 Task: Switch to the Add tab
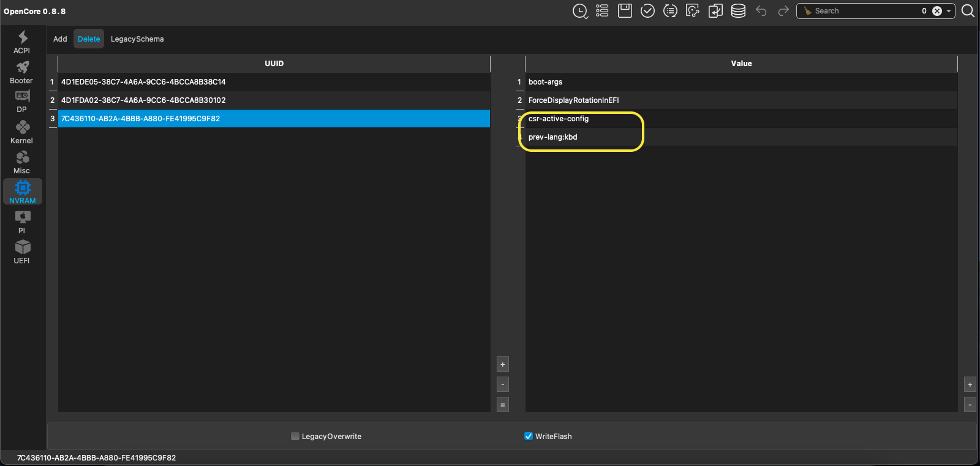coord(60,39)
